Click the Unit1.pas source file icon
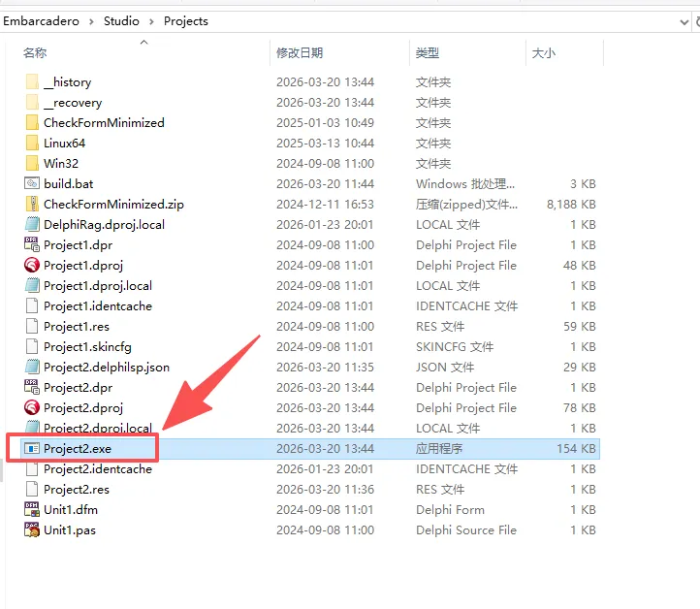This screenshot has width=700, height=609. tap(32, 530)
